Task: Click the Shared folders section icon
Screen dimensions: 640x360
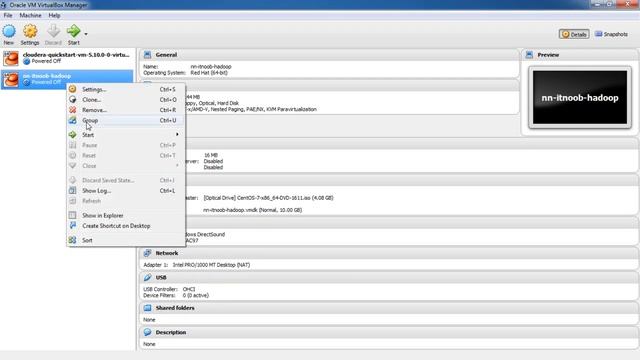Action: (x=147, y=308)
